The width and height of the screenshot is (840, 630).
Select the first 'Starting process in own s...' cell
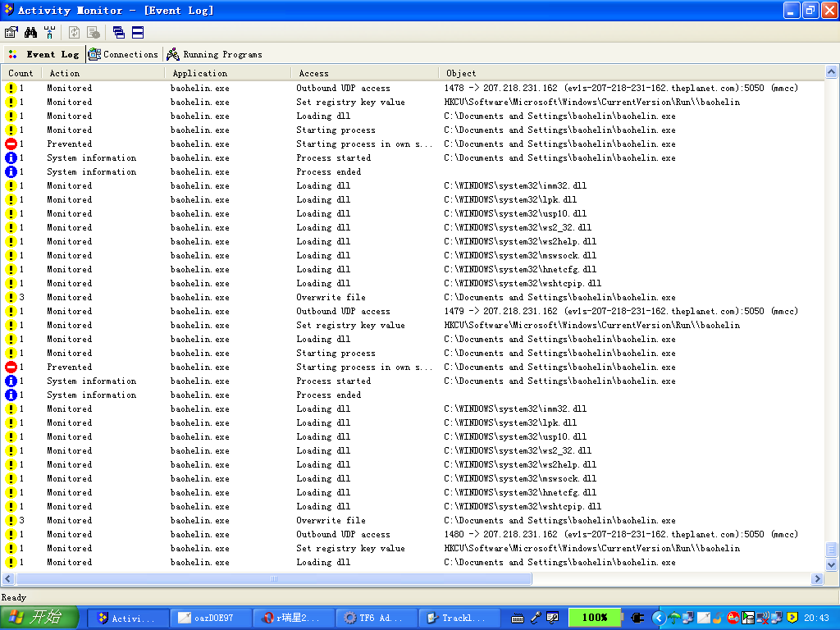pyautogui.click(x=363, y=144)
